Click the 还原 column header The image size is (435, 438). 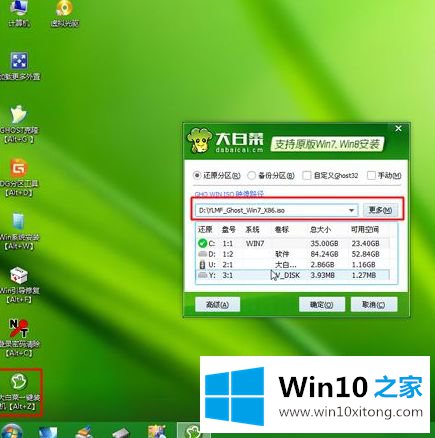tap(205, 230)
